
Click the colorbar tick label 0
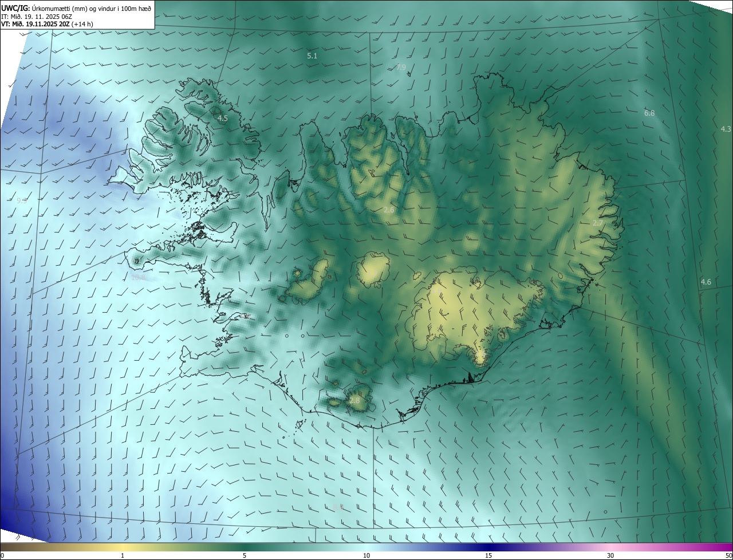pos(2,556)
